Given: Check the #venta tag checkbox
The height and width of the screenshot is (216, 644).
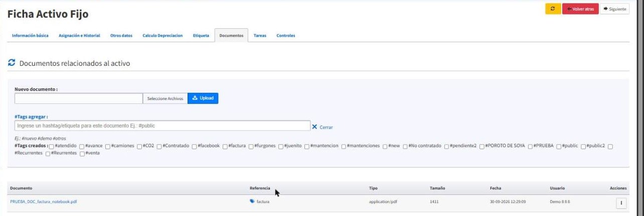Looking at the screenshot, I should [x=82, y=153].
